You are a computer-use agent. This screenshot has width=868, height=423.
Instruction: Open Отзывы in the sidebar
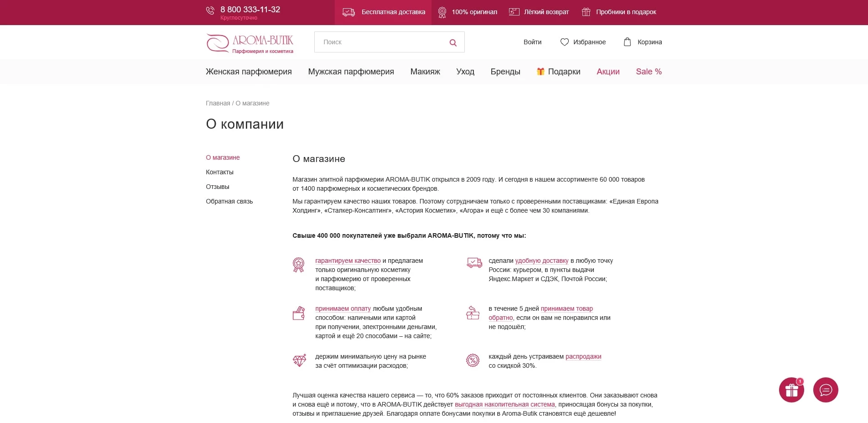pyautogui.click(x=218, y=187)
